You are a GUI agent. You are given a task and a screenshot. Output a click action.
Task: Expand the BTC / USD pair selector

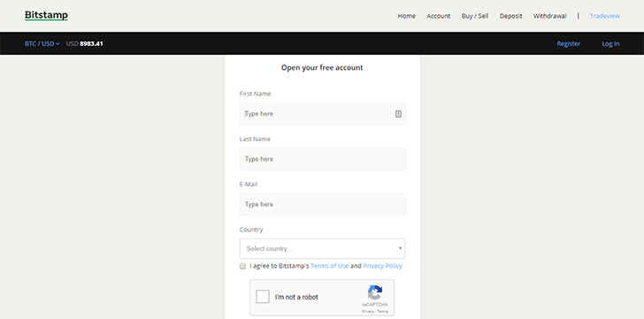[x=42, y=43]
